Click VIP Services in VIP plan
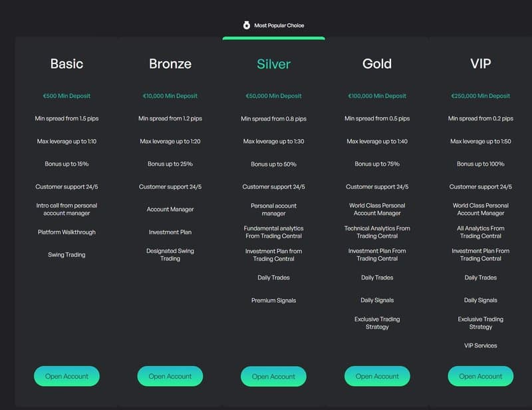 (x=480, y=346)
